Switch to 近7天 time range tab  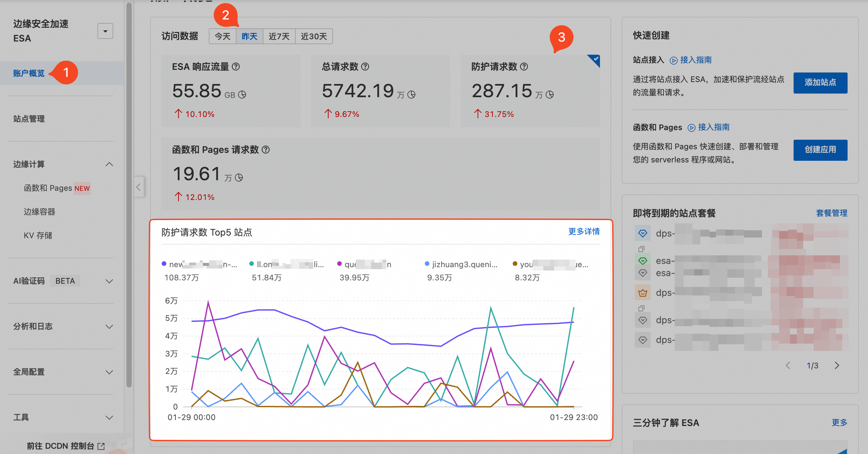[279, 36]
